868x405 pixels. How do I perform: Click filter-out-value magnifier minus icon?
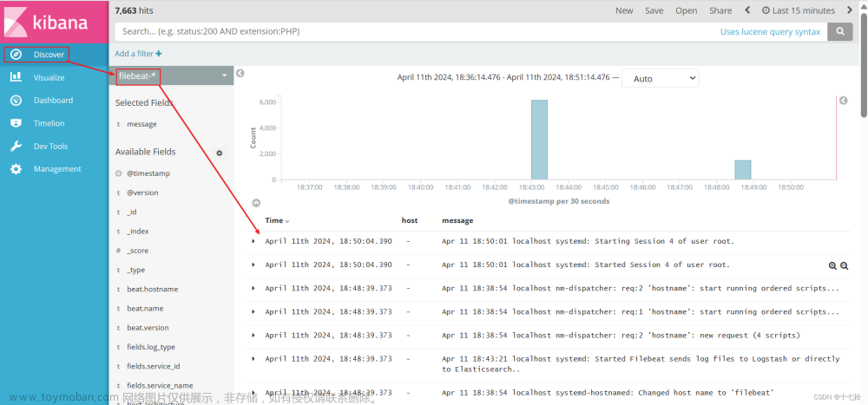tap(845, 265)
